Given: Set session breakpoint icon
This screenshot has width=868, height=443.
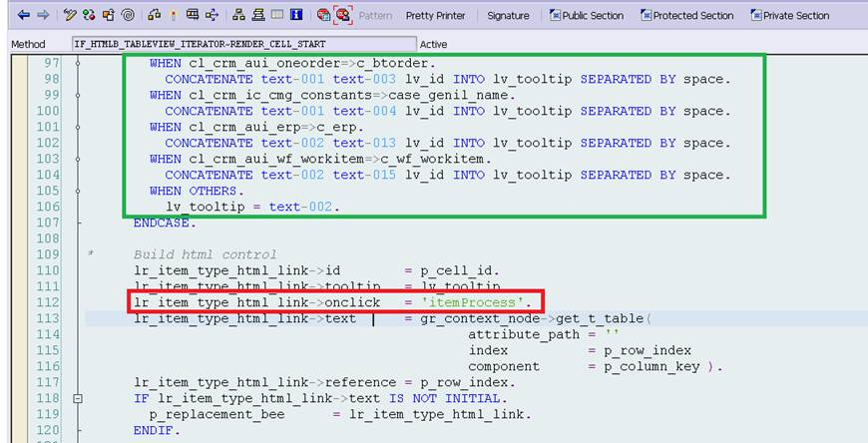Looking at the screenshot, I should pos(324,15).
